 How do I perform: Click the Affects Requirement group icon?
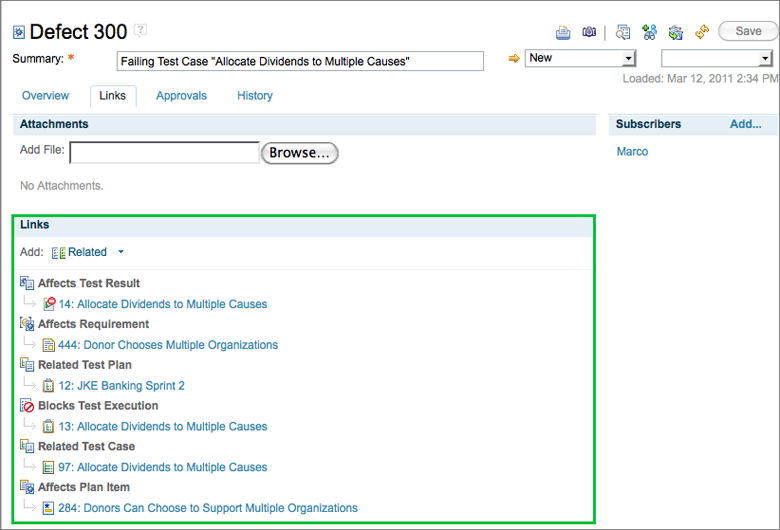click(27, 324)
